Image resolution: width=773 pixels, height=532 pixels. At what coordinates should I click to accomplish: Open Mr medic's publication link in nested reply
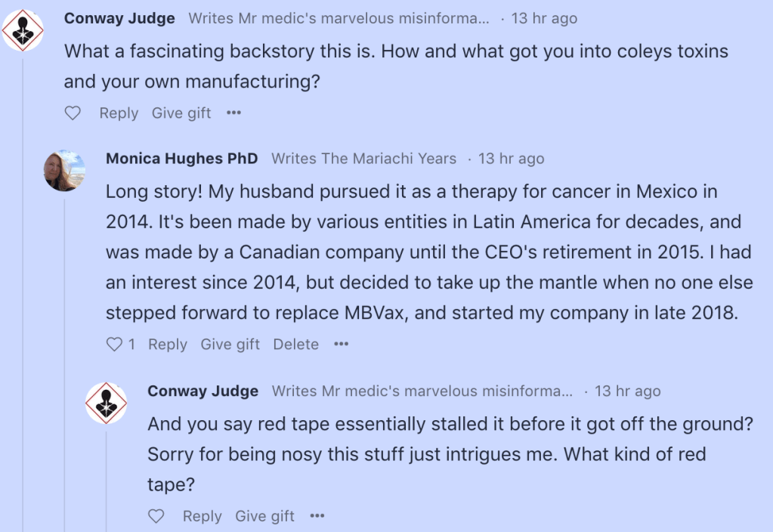[422, 391]
